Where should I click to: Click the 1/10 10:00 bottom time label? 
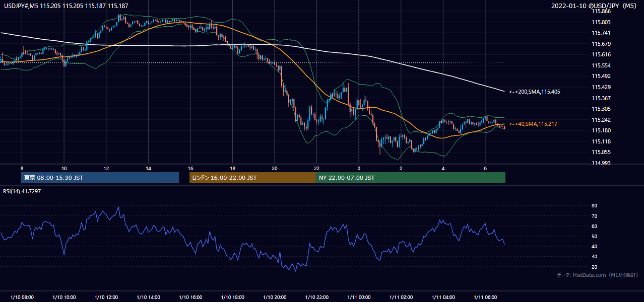(x=64, y=297)
